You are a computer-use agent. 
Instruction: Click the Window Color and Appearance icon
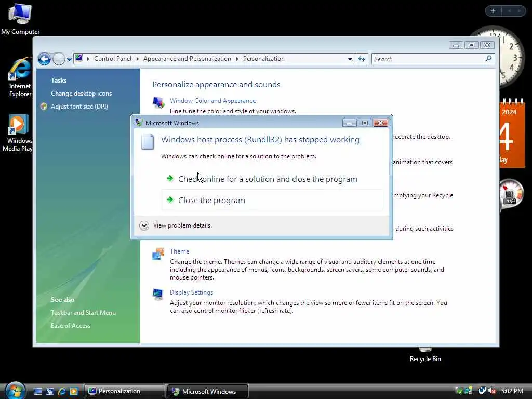158,102
